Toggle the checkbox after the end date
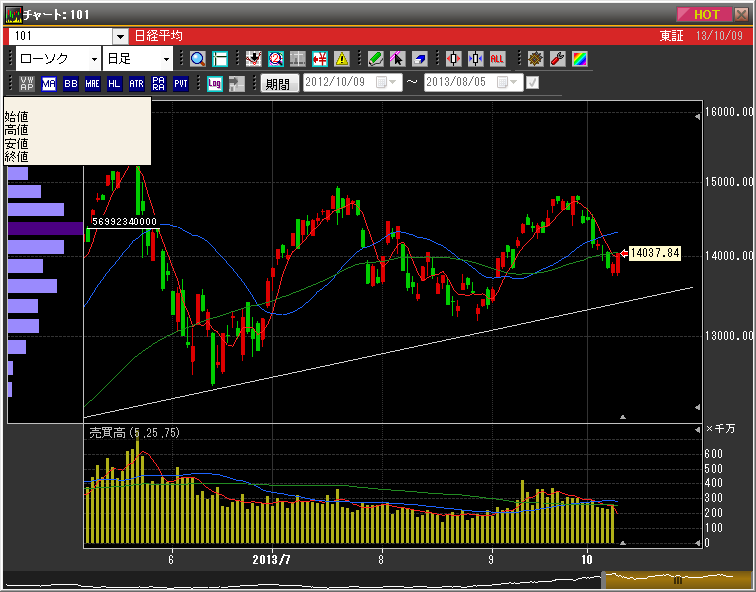The height and width of the screenshot is (592, 756). (x=532, y=83)
